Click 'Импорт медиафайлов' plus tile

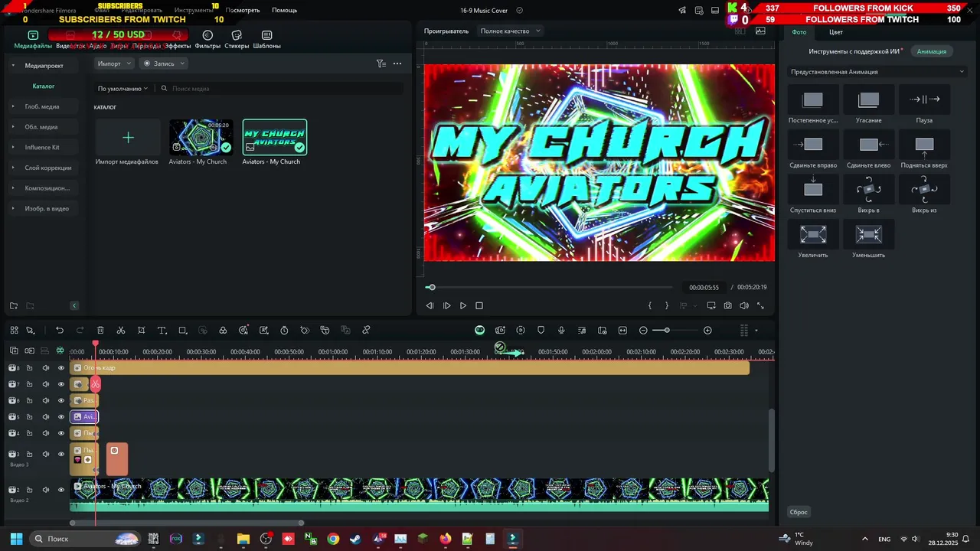[128, 138]
